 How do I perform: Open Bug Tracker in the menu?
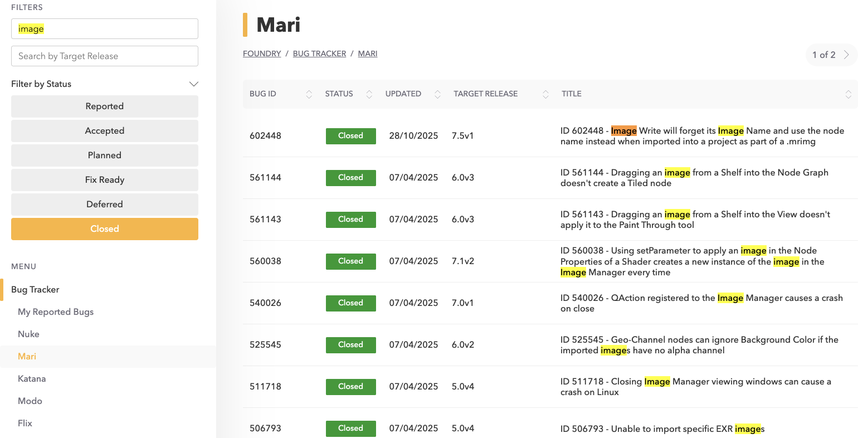click(35, 290)
